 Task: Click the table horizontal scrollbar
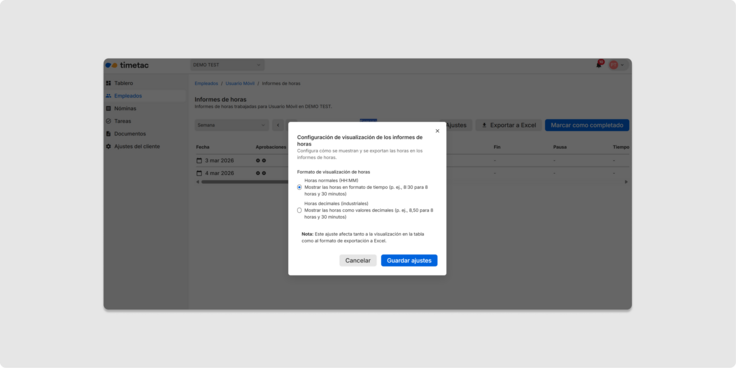(244, 182)
